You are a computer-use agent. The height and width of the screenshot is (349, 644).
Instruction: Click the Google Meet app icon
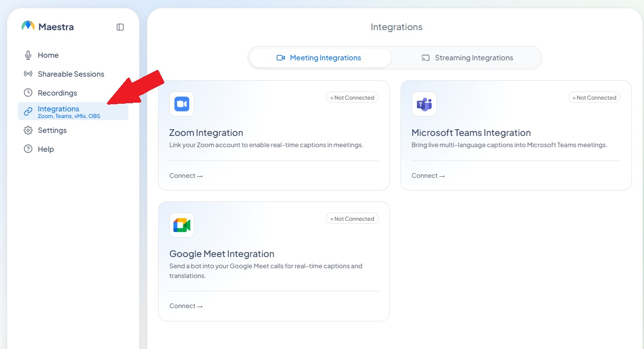point(182,225)
